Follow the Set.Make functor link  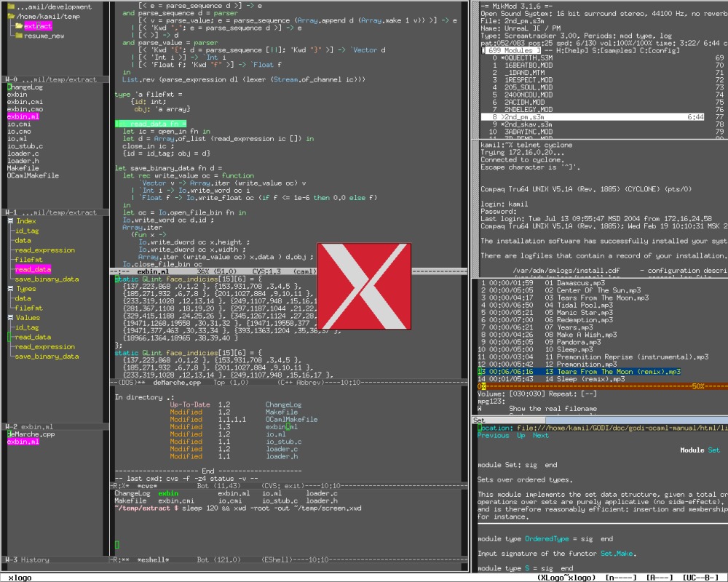(617, 554)
